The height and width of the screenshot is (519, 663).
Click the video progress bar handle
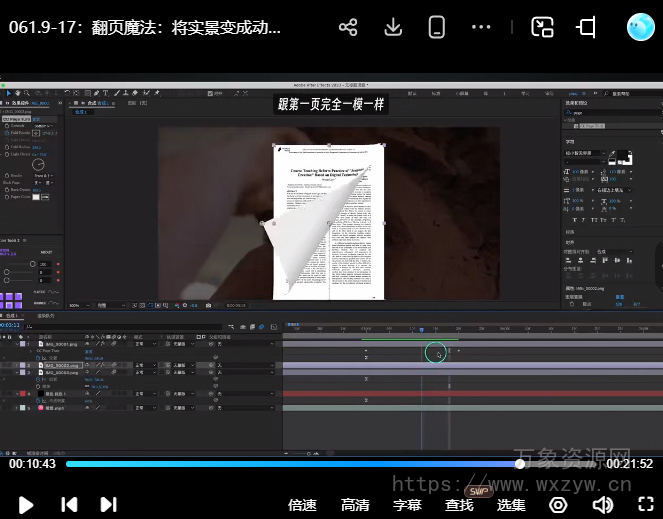[520, 464]
